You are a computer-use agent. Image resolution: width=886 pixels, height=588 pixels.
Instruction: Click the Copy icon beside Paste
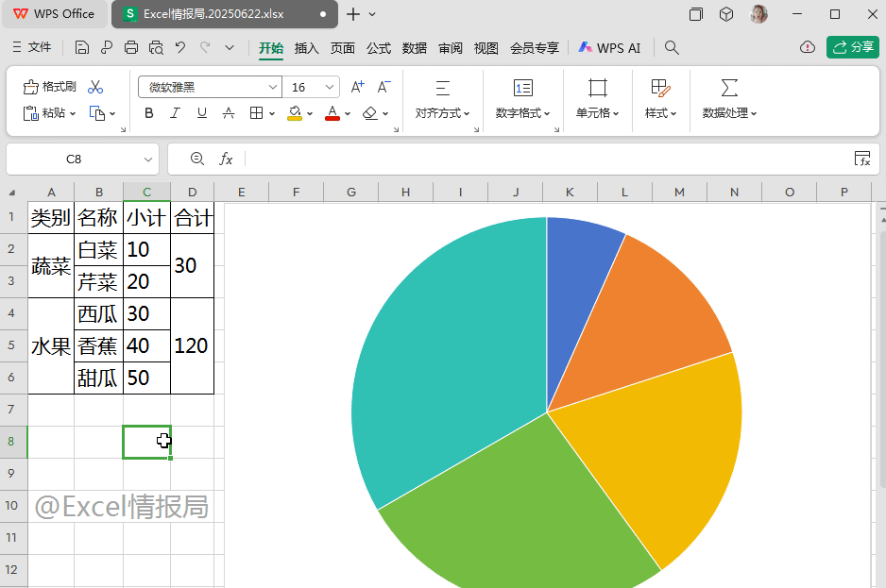97,113
